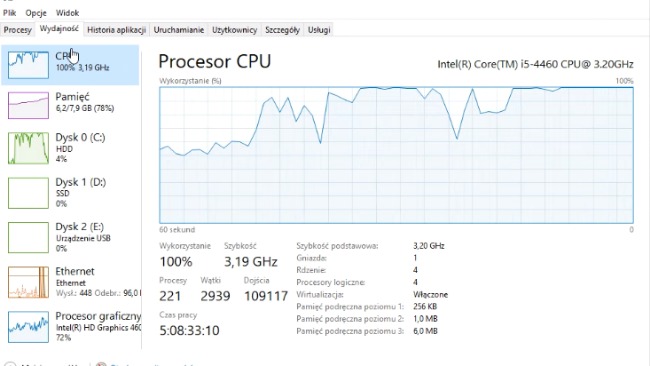Click the Wydajność tab
This screenshot has width=650, height=366.
(x=59, y=29)
